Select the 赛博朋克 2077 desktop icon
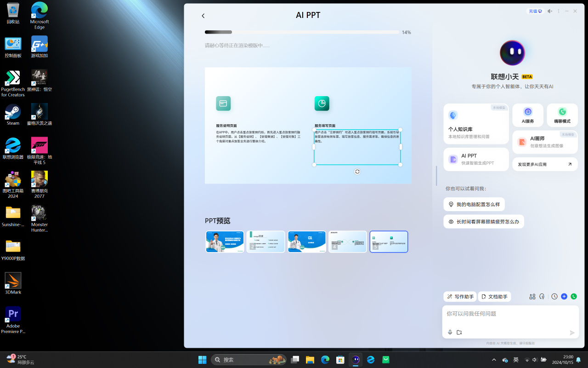Image resolution: width=588 pixels, height=368 pixels. click(40, 184)
